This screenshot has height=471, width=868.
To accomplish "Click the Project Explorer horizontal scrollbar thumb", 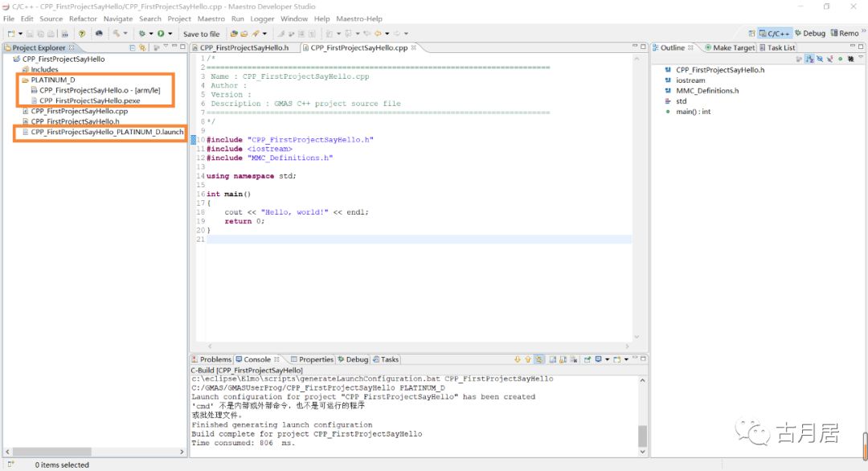I will coord(52,452).
